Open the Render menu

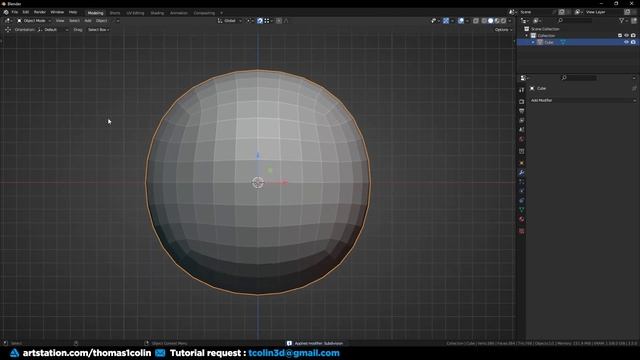point(40,12)
